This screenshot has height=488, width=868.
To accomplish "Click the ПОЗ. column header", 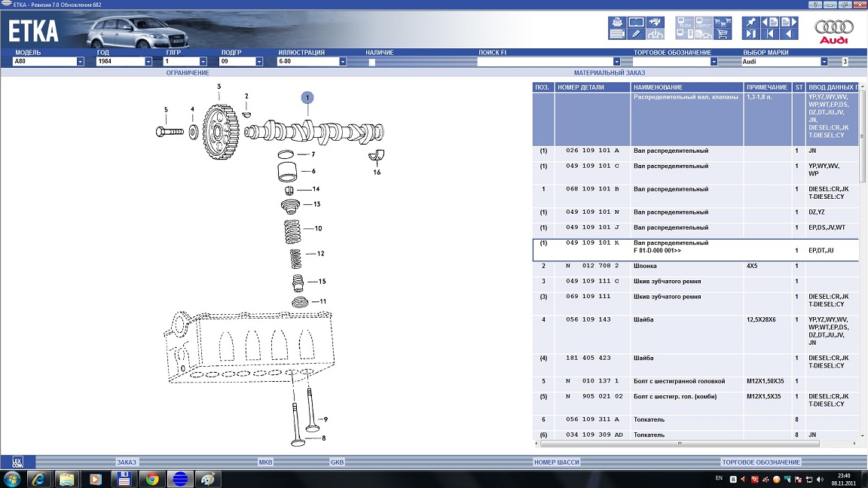I will pyautogui.click(x=543, y=87).
